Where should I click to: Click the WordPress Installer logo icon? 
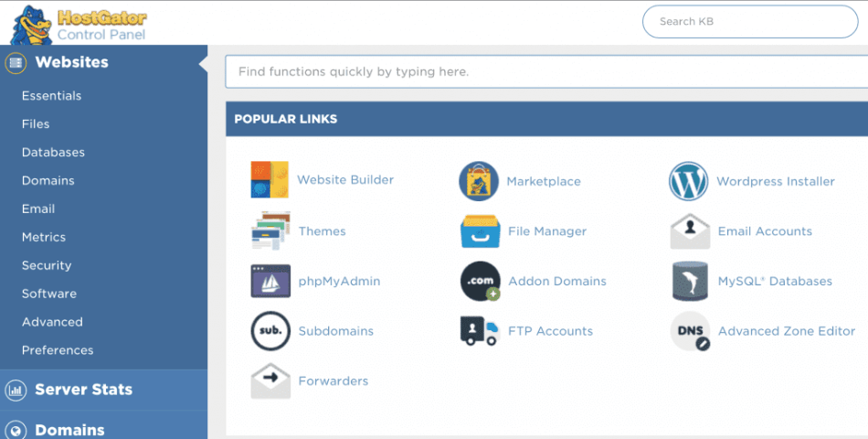click(688, 181)
